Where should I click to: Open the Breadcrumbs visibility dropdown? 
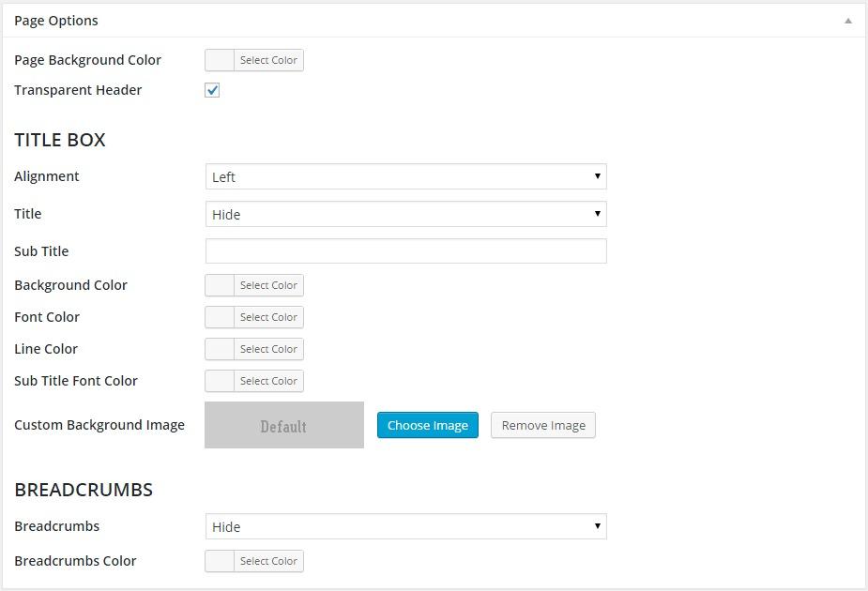click(405, 526)
